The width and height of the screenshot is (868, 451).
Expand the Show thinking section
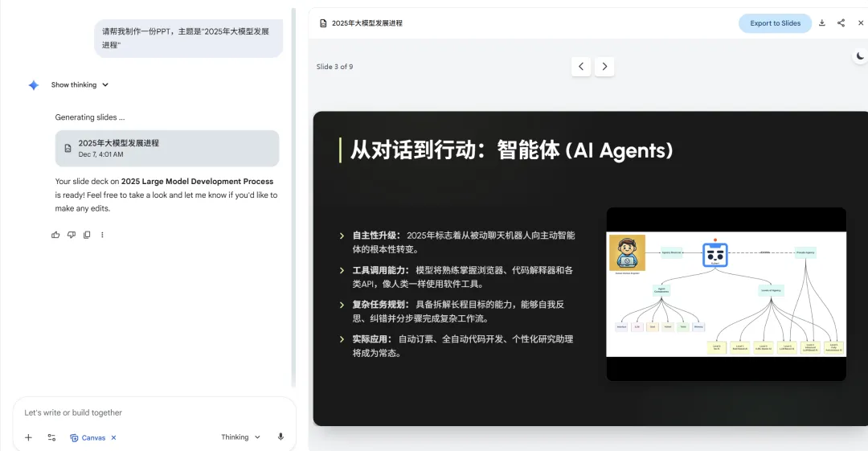[x=80, y=85]
